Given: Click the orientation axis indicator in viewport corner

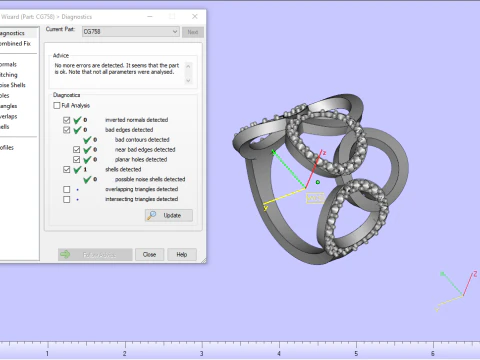Looking at the screenshot, I should pyautogui.click(x=457, y=292).
